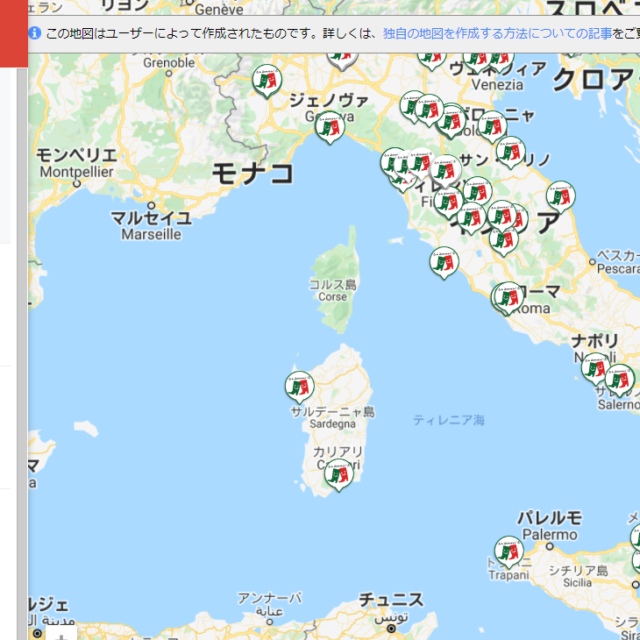Click the ティレニア海 sea label

pos(449,420)
